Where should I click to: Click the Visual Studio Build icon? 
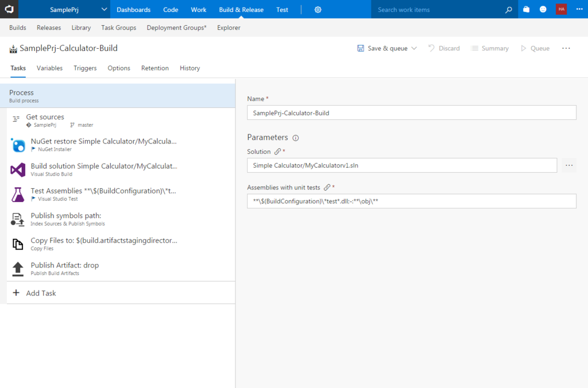(x=18, y=170)
